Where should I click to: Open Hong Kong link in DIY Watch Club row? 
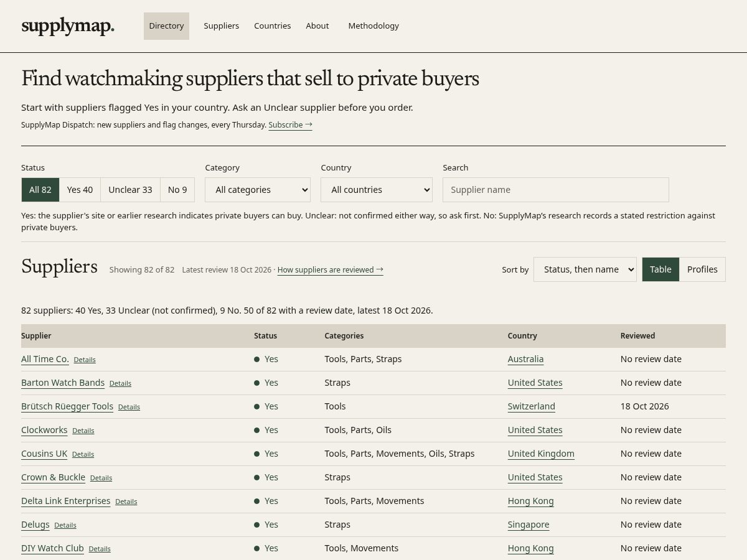coord(530,548)
